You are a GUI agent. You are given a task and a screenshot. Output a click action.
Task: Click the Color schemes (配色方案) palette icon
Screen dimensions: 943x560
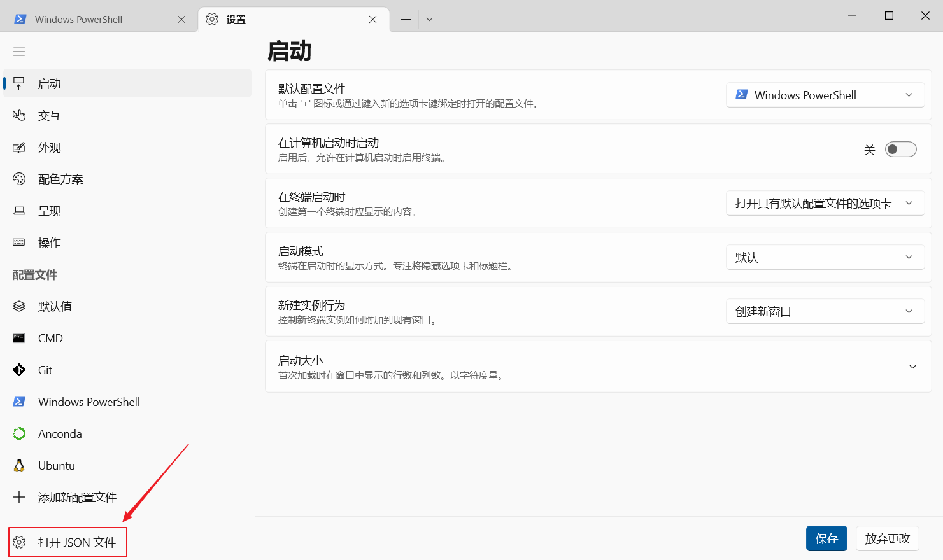pyautogui.click(x=19, y=179)
